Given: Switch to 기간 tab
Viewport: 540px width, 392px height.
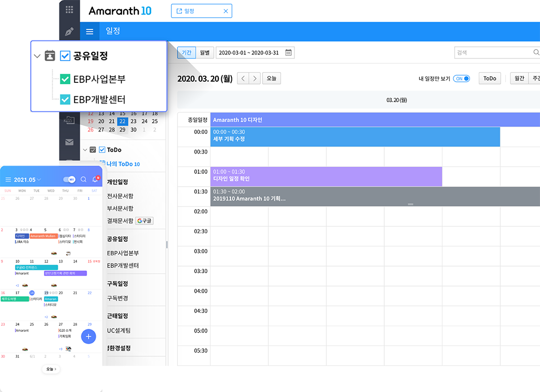Looking at the screenshot, I should [187, 52].
